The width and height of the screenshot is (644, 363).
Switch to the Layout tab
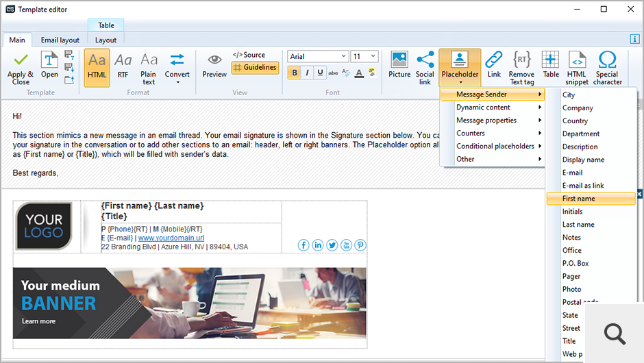click(106, 40)
